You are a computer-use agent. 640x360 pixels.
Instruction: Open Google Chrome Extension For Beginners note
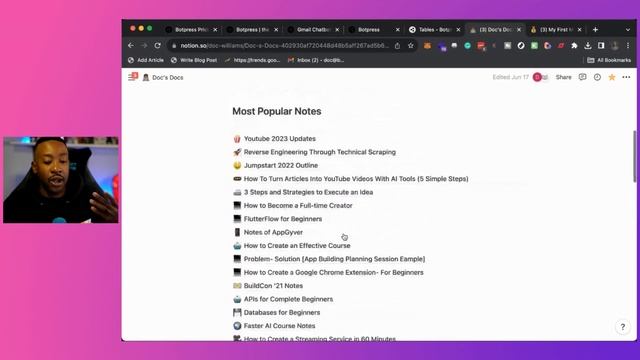[333, 272]
